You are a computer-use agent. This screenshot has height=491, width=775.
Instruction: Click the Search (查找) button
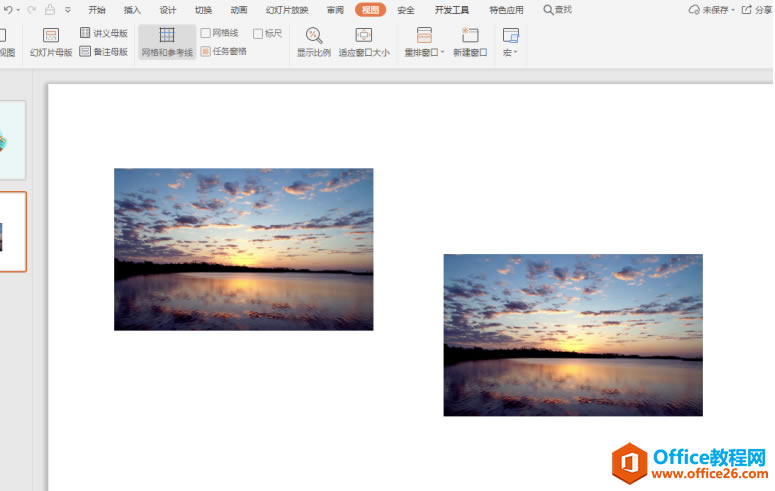(557, 10)
